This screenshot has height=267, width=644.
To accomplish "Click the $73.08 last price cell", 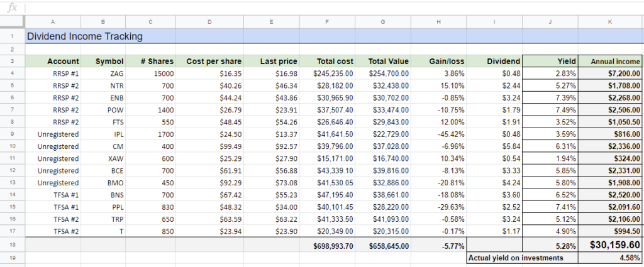I will coord(272,183).
